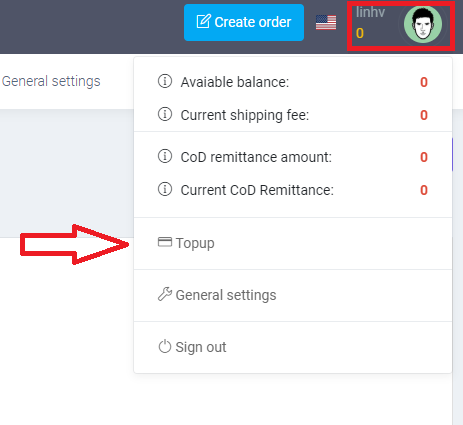Open General settings from the dropdown menu

tap(293, 295)
